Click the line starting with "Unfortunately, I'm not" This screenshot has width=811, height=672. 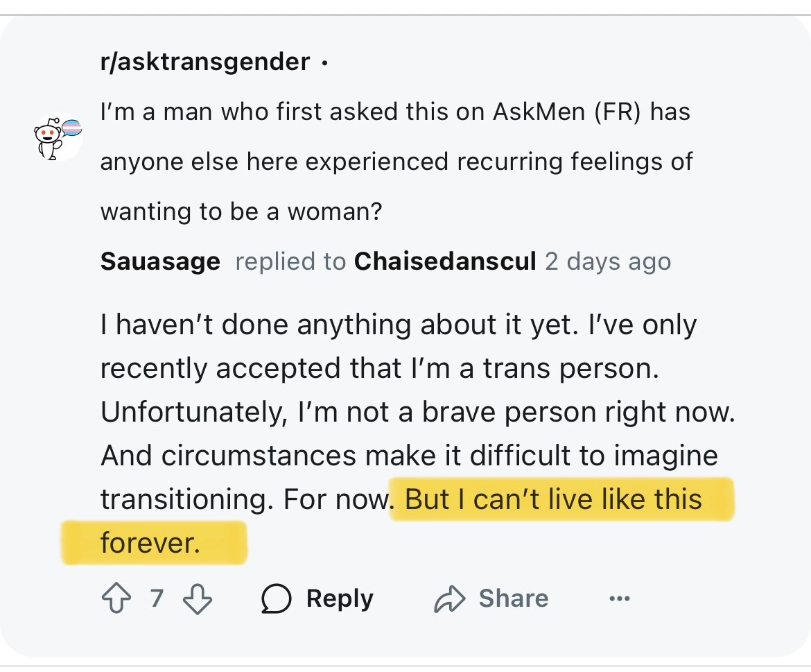[x=417, y=413]
